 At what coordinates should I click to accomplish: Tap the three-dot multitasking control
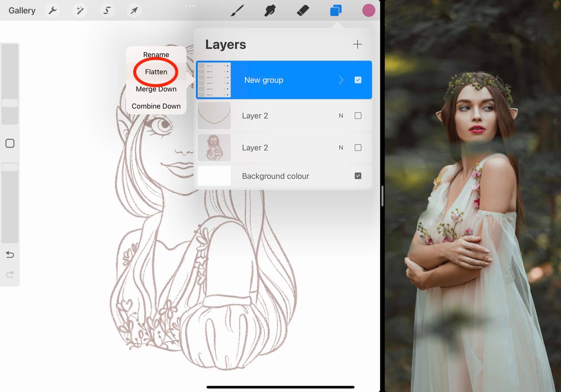pos(190,6)
